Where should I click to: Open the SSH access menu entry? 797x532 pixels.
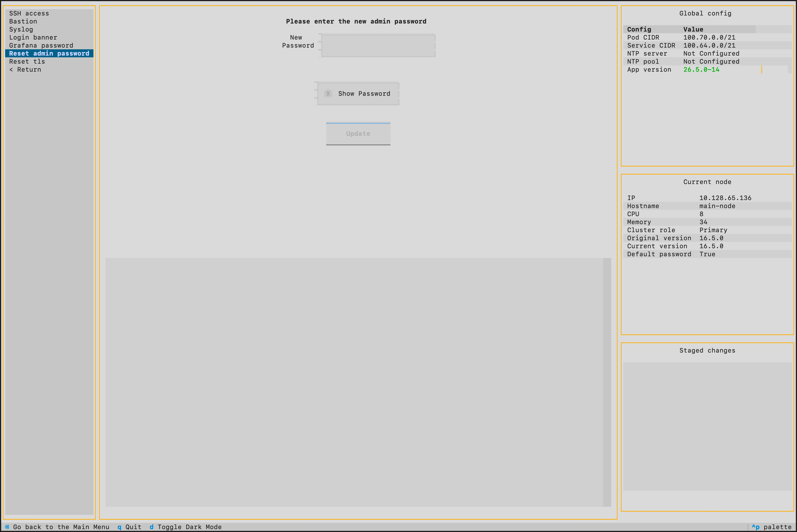pos(49,13)
